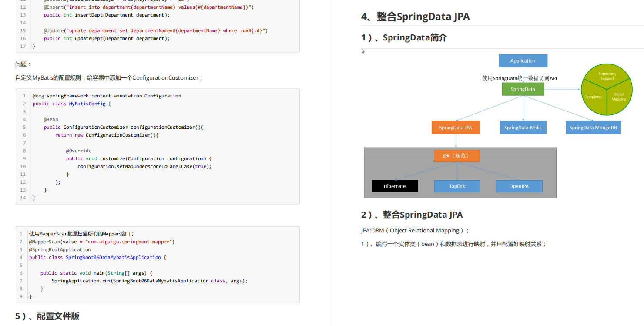Screen dimensions: 644x326
Task: Click the line "public class SpringBoot06DataMybatisApplication {"
Action: tap(98, 257)
